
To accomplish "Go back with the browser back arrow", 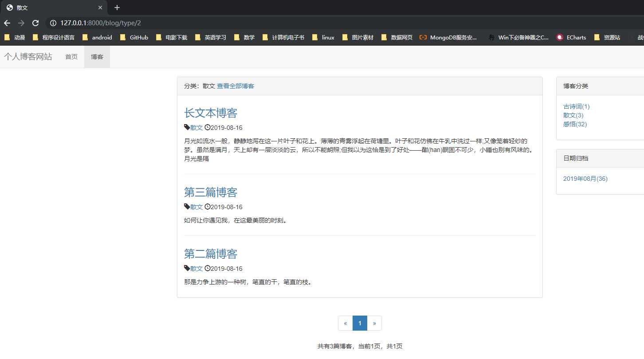I will click(x=7, y=23).
